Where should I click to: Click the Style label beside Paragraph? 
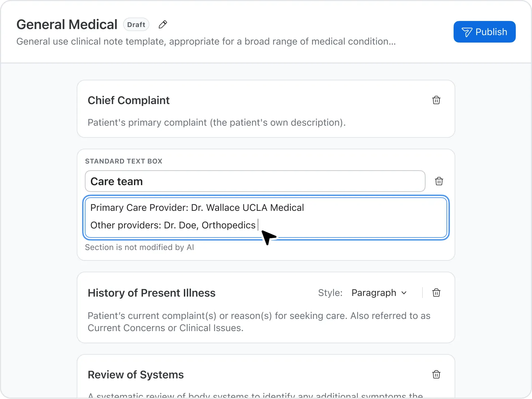[330, 293]
